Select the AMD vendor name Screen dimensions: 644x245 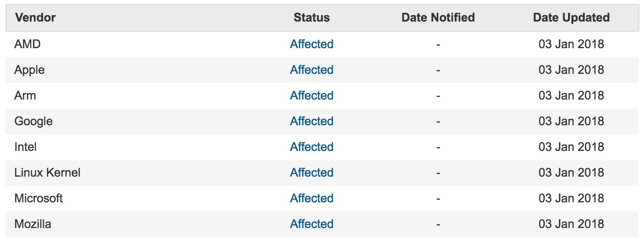[28, 45]
